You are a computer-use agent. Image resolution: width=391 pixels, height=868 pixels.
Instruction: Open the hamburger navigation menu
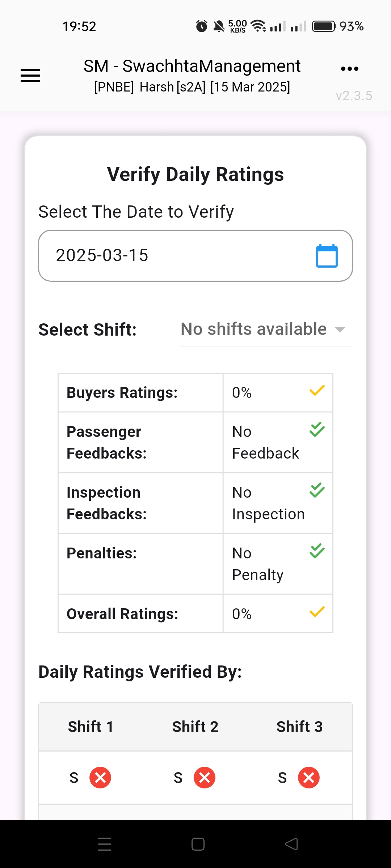tap(30, 76)
